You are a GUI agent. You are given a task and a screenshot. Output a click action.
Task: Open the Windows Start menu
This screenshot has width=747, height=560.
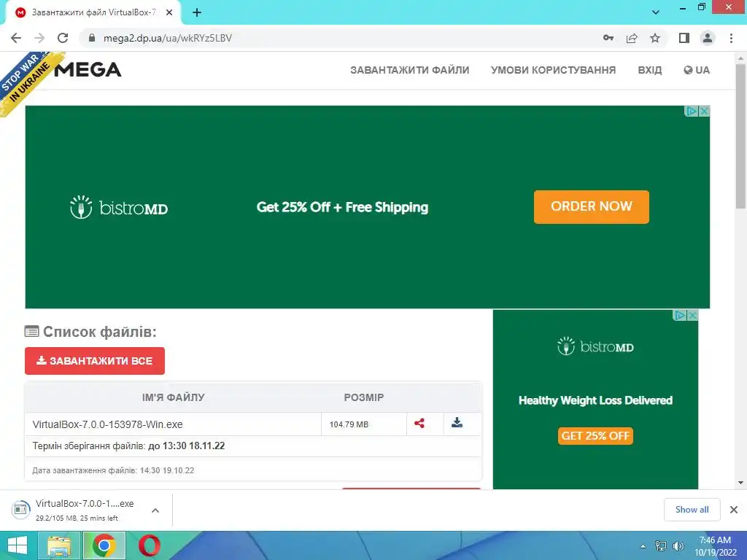18,545
